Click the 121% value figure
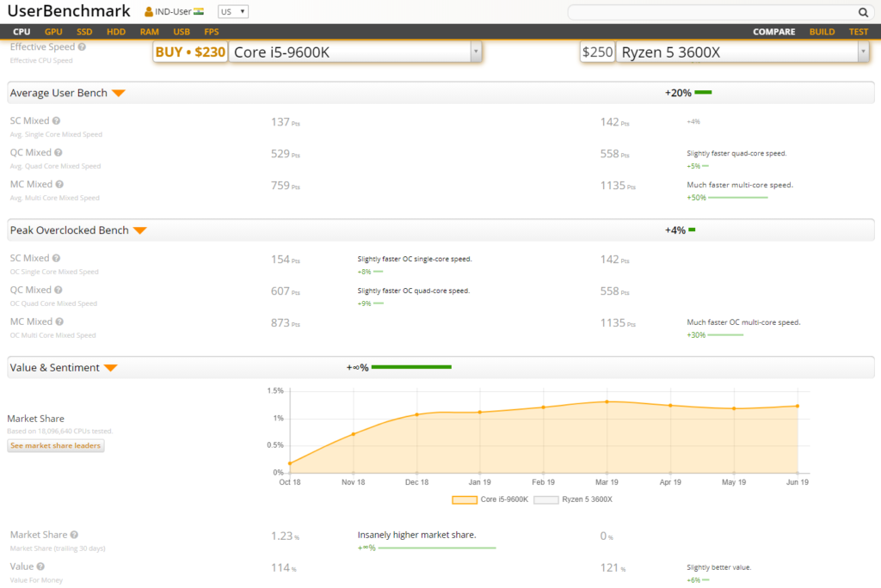The image size is (881, 588). coord(613,567)
